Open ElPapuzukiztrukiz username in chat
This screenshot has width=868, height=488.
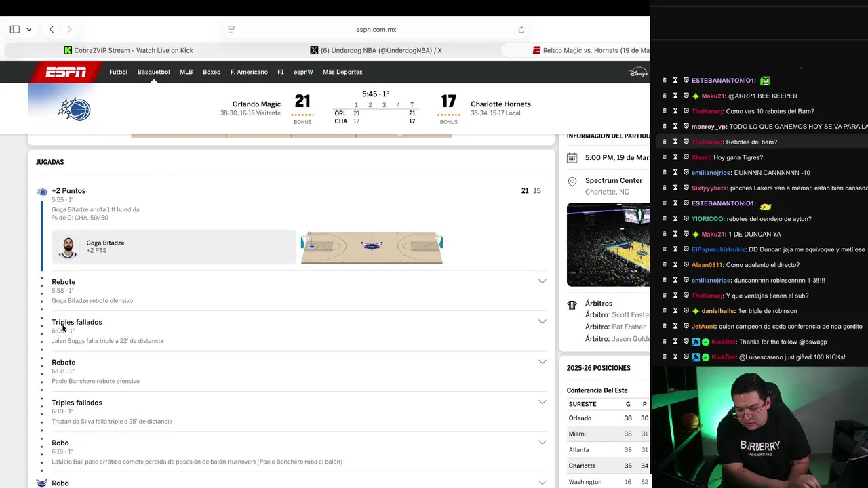point(718,249)
